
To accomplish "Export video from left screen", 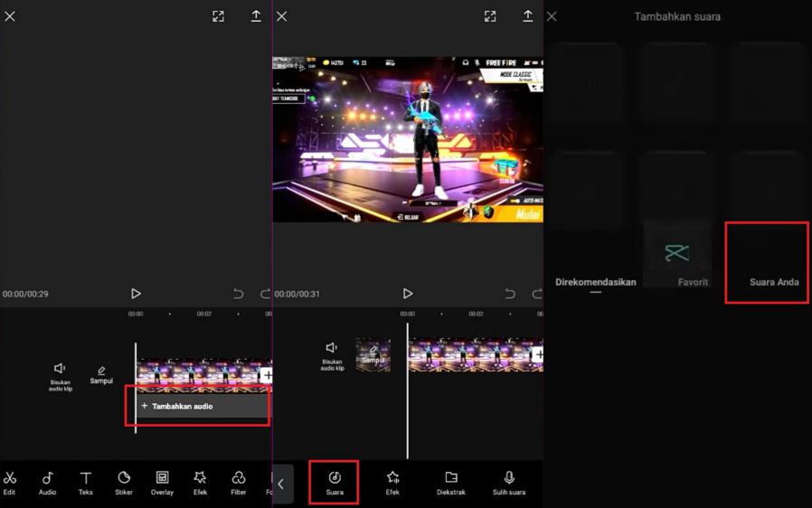I will [256, 16].
